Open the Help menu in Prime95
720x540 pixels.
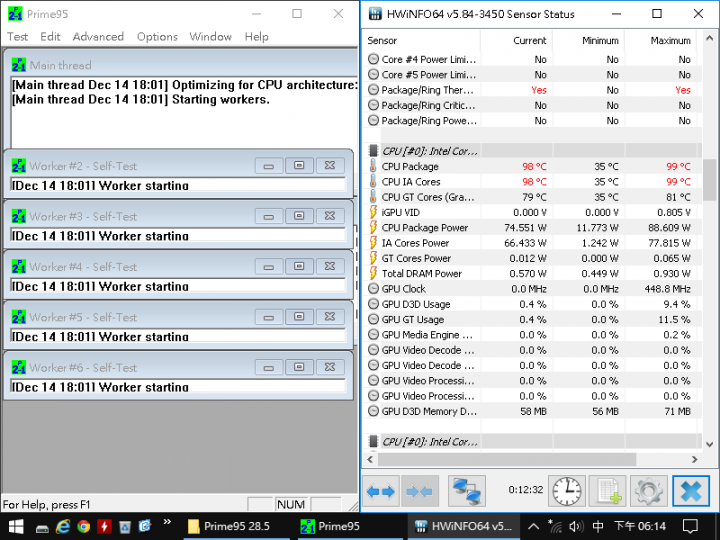pos(256,37)
